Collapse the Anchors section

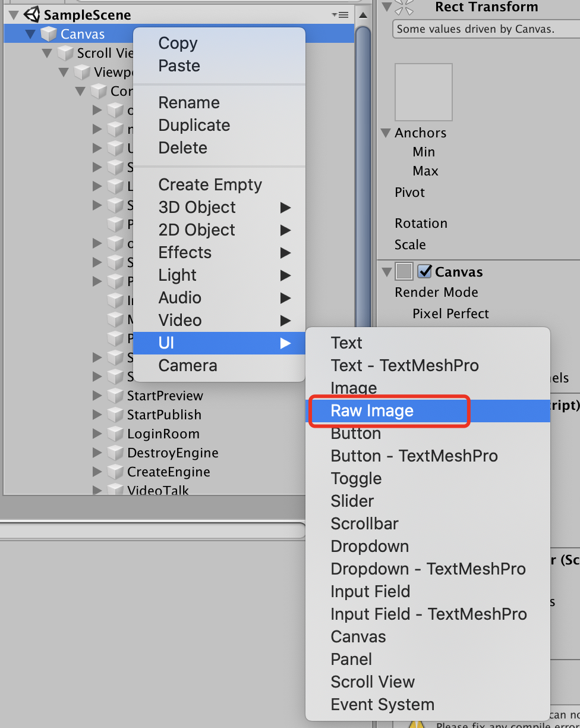click(x=386, y=133)
